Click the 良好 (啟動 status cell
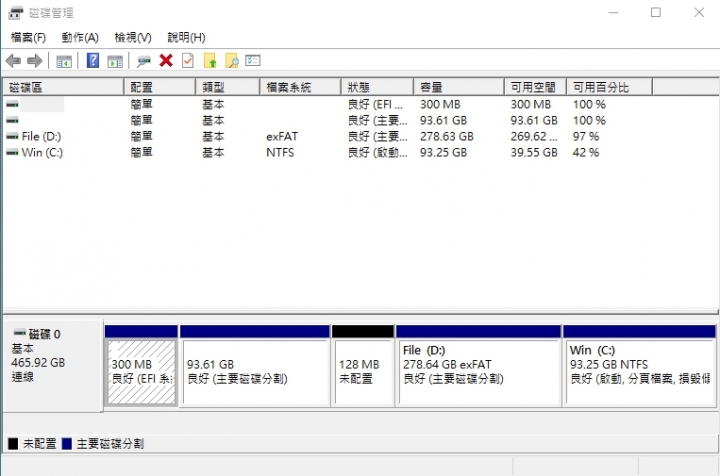The width and height of the screenshot is (720, 476). pos(377,152)
